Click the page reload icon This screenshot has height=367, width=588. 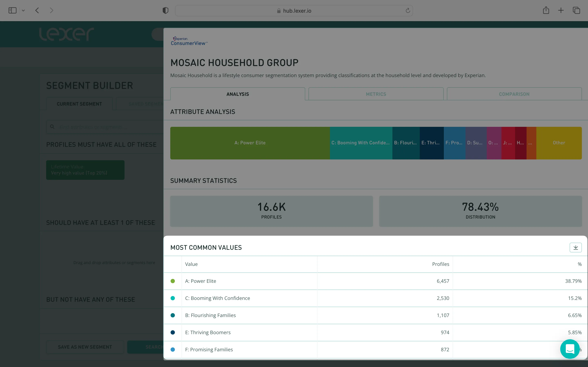pos(408,11)
